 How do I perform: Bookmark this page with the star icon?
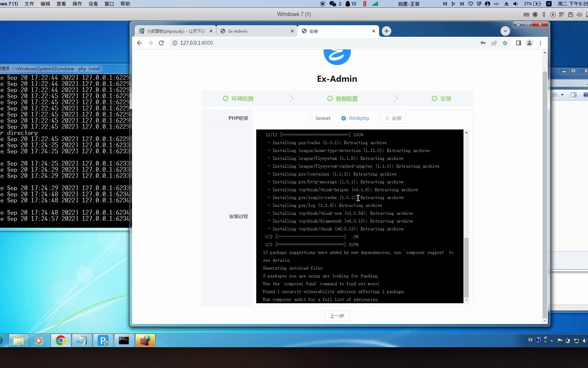[505, 43]
